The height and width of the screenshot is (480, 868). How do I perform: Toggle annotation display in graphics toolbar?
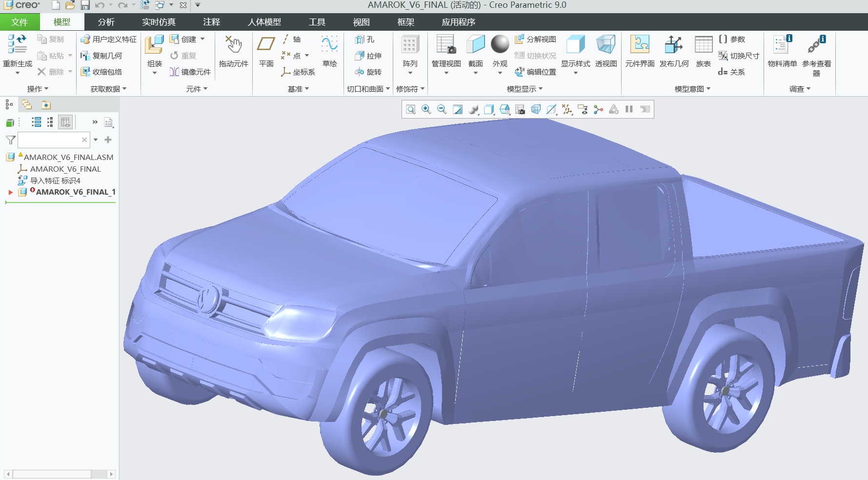[583, 109]
